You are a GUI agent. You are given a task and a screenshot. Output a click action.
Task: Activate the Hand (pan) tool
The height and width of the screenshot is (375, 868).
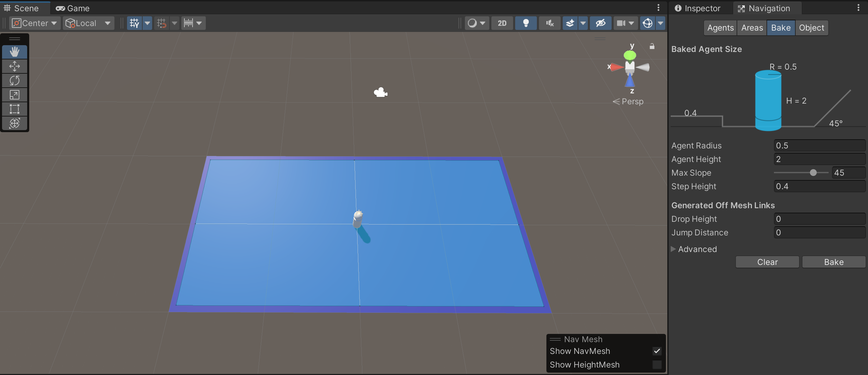(x=15, y=52)
